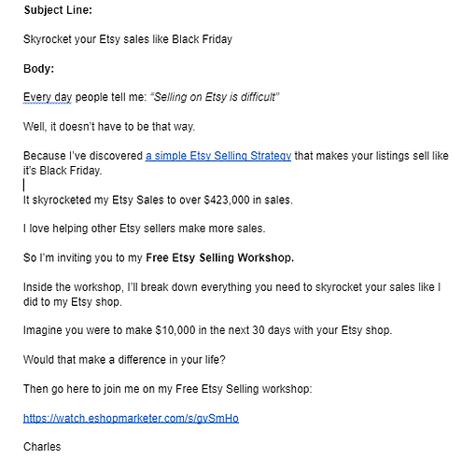Click the Body heading text
This screenshot has width=476, height=458.
click(38, 68)
